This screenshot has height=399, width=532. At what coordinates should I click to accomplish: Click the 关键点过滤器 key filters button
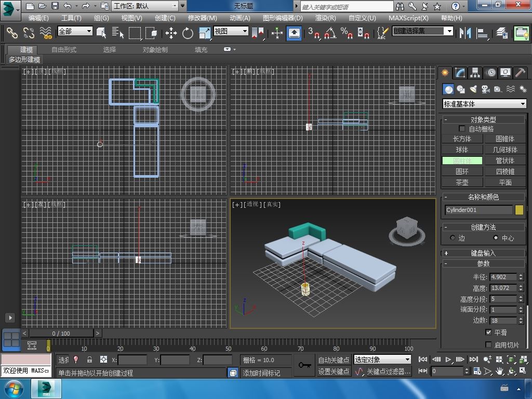click(389, 371)
